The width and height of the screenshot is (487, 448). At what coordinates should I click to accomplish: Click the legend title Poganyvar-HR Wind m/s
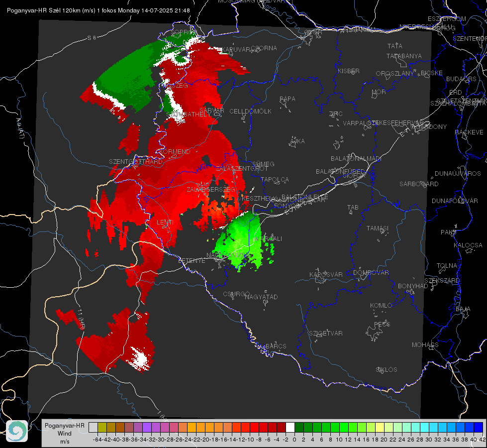click(65, 434)
